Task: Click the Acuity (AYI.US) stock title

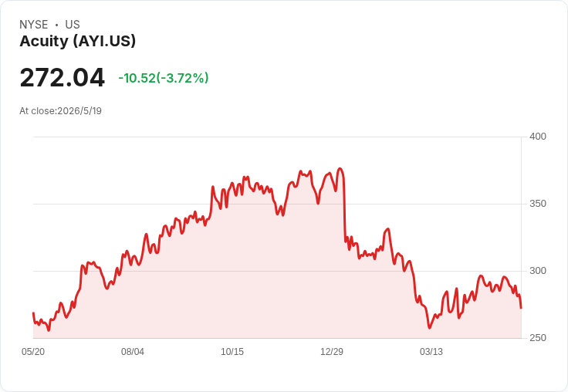Action: (x=77, y=41)
